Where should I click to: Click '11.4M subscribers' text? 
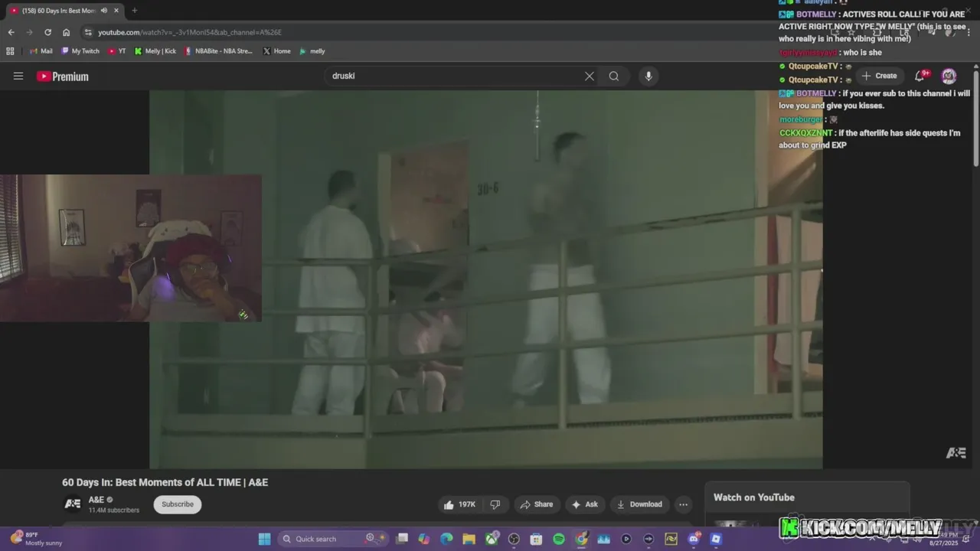(x=114, y=510)
